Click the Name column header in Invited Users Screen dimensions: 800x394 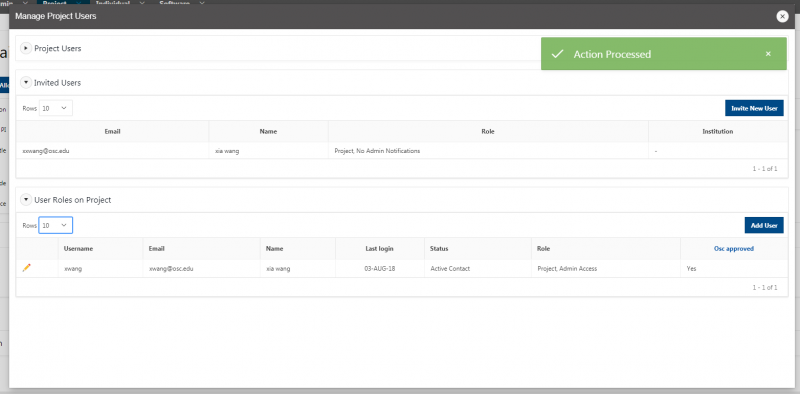click(268, 131)
